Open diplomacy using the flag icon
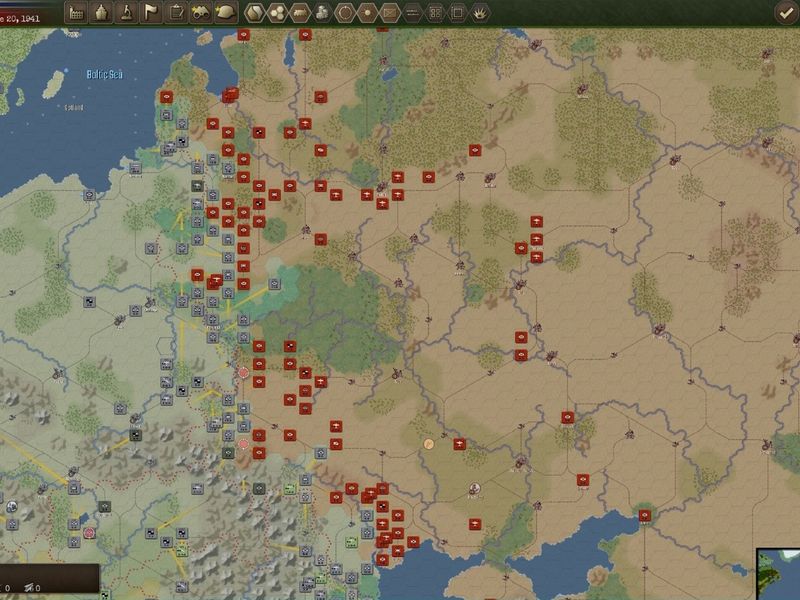Screen dimensions: 800x600 pyautogui.click(x=151, y=13)
